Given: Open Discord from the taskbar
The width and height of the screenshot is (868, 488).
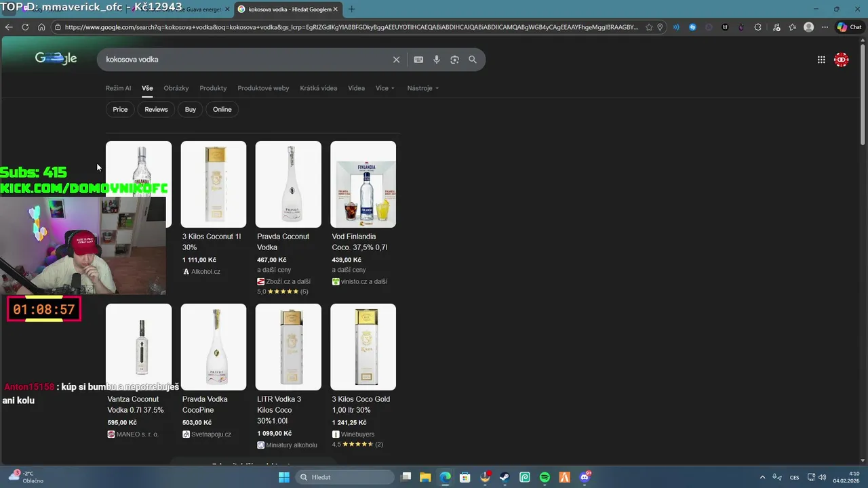Looking at the screenshot, I should (585, 477).
